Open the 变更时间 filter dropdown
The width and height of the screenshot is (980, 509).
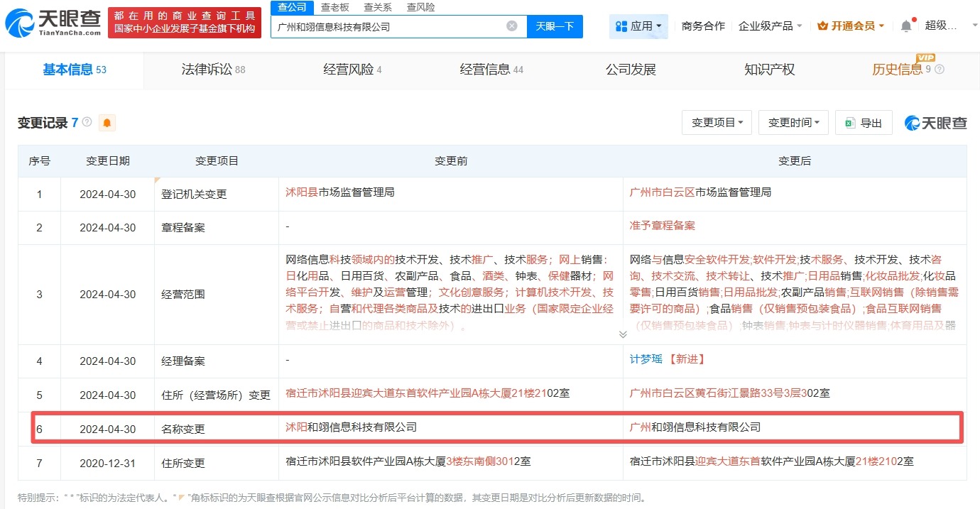(x=793, y=122)
